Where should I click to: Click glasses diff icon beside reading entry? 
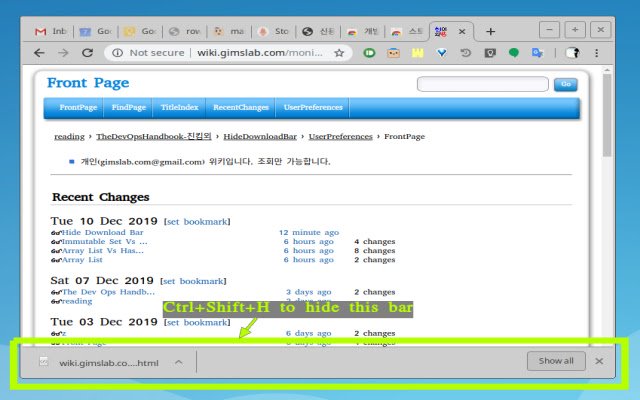pyautogui.click(x=56, y=302)
